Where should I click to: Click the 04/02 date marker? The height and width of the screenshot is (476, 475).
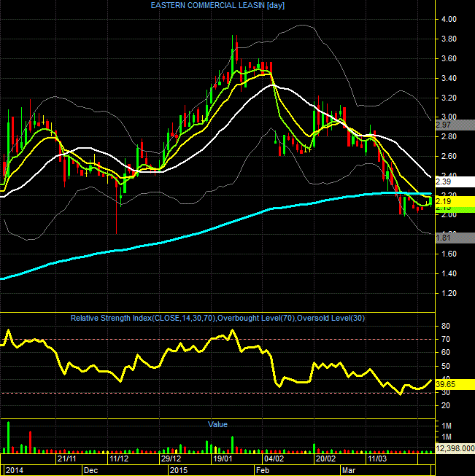tap(274, 459)
